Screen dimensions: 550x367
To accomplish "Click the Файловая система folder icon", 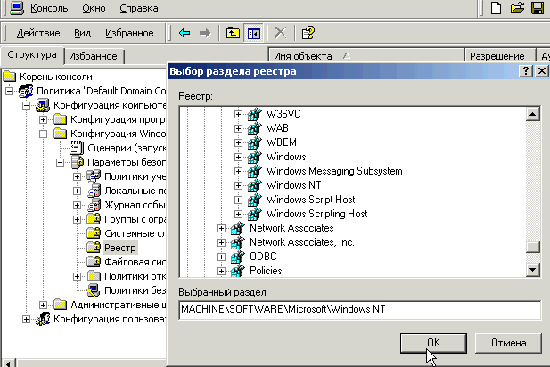I will pos(94,262).
